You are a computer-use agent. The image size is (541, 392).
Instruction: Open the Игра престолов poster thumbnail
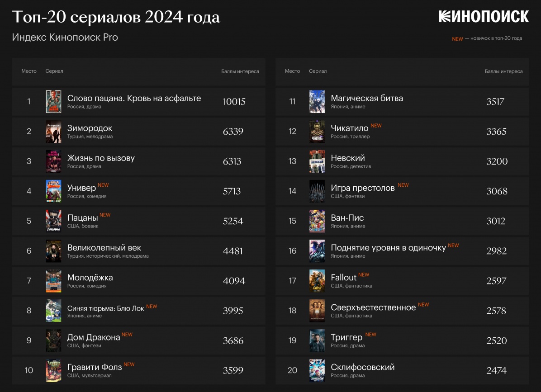[x=317, y=191]
